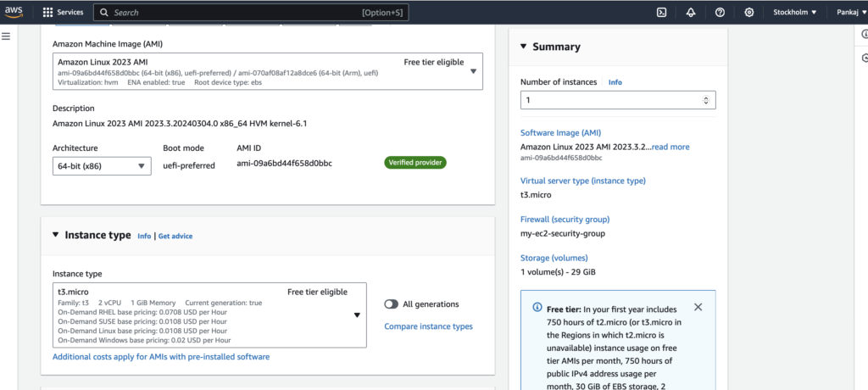The image size is (868, 390).
Task: Click the Verified provider badge
Action: click(x=415, y=162)
